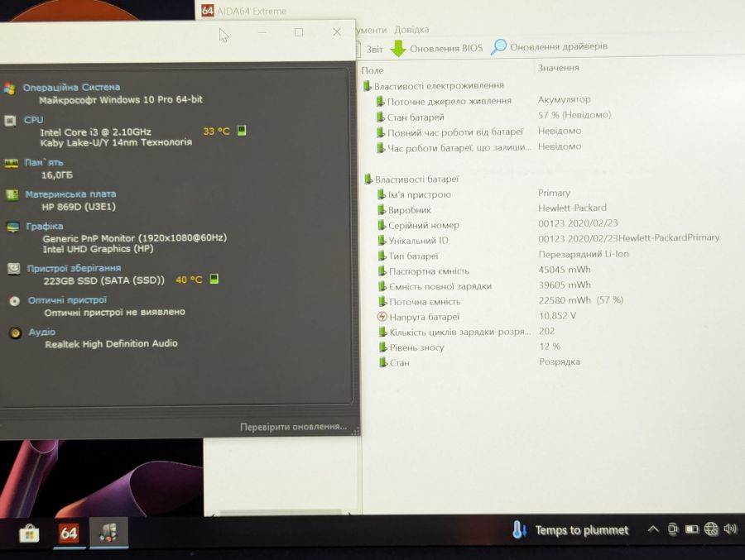
Task: Show hidden tray icons chevron
Action: (x=653, y=529)
